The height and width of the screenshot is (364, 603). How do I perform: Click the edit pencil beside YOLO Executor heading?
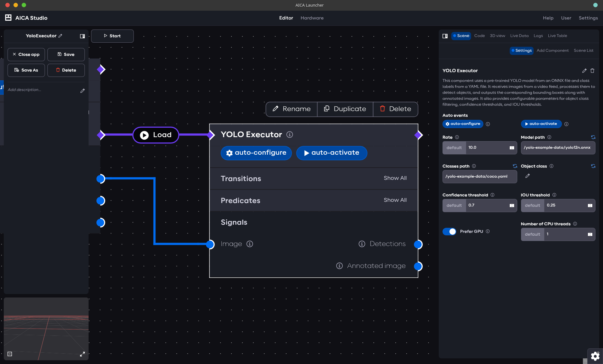pos(584,71)
